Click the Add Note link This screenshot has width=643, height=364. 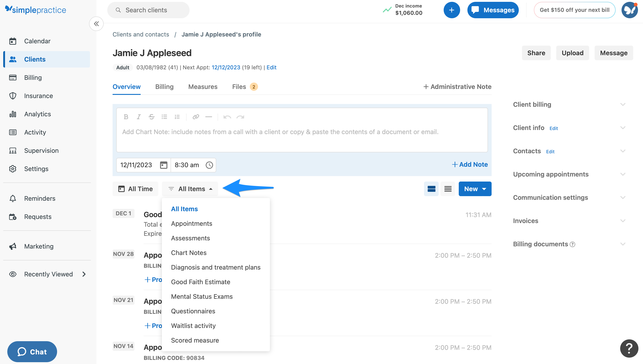[x=470, y=164]
